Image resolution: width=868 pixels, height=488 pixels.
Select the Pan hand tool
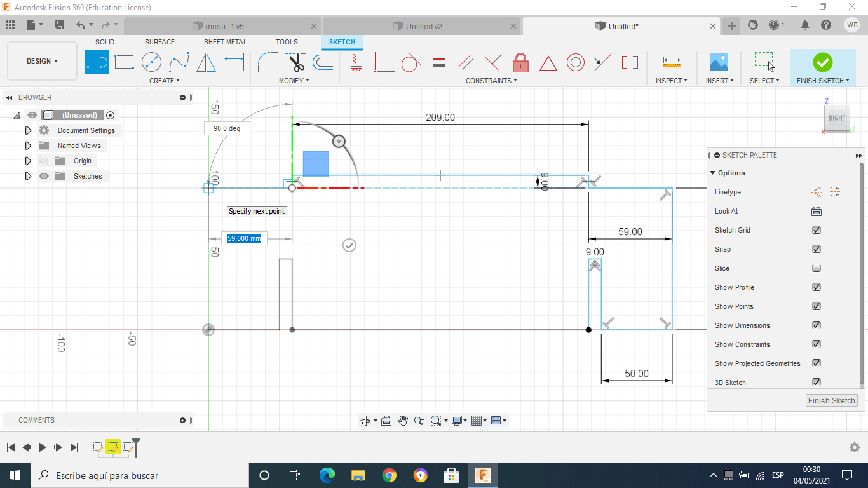[x=403, y=421]
